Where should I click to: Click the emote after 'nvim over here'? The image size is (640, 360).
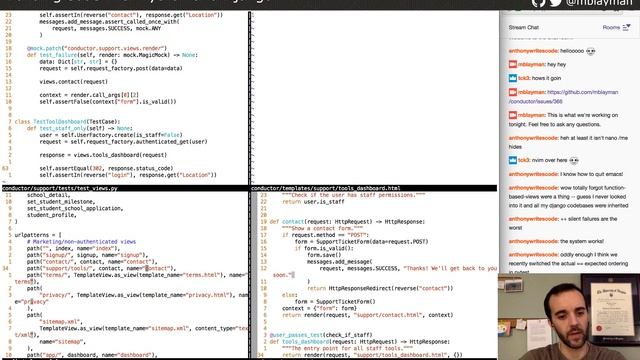pyautogui.click(x=574, y=160)
